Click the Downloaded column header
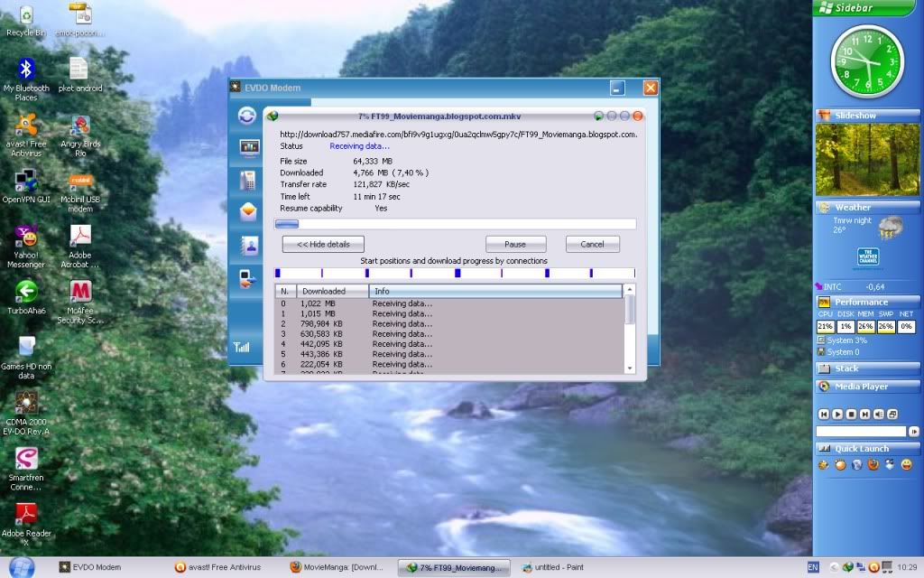This screenshot has height=578, width=924. [332, 292]
